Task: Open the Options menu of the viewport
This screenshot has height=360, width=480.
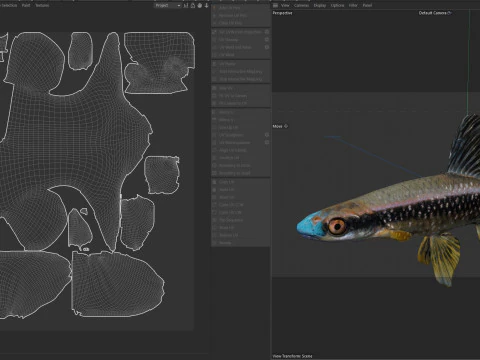Action: point(337,5)
